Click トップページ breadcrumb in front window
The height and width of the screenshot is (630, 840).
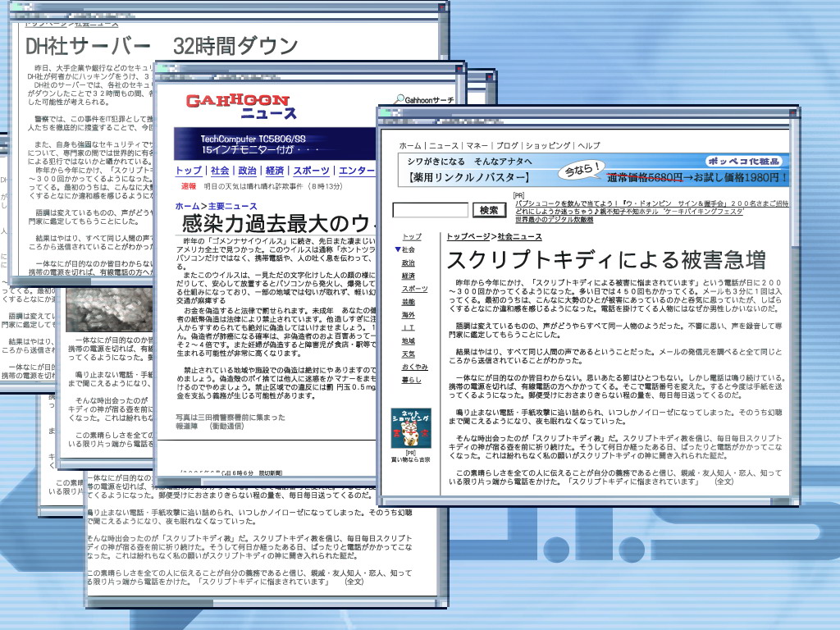point(468,236)
